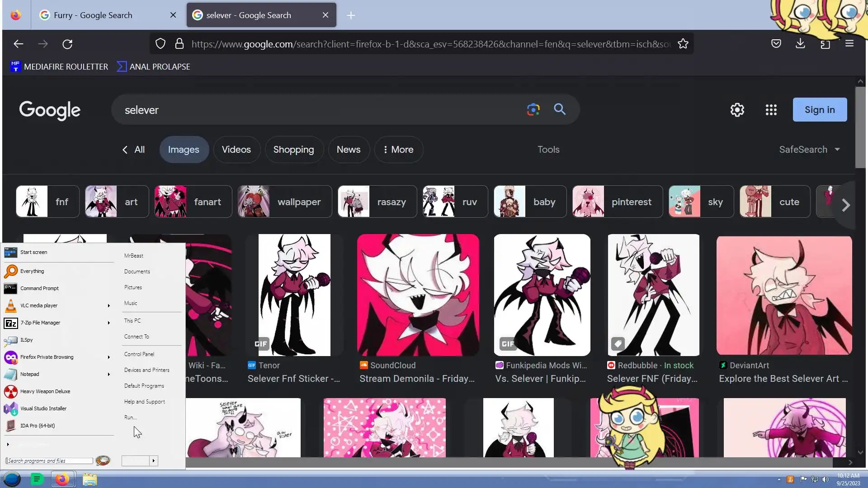
Task: Open the Google apps grid
Action: click(771, 110)
